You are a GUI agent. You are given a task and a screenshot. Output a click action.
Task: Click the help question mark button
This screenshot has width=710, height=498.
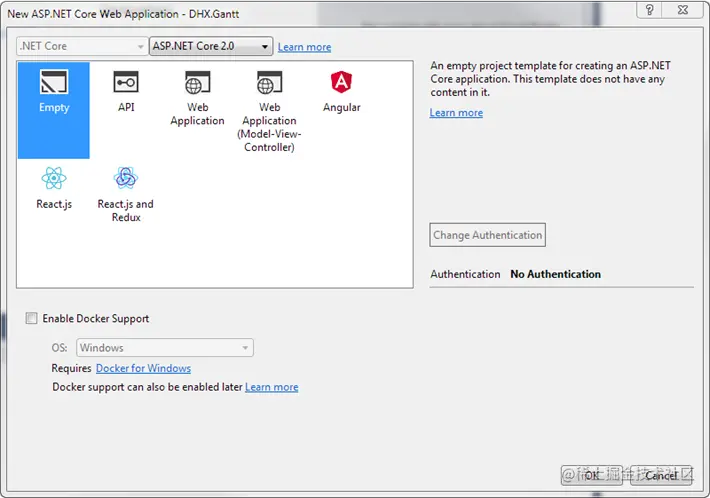click(x=649, y=10)
